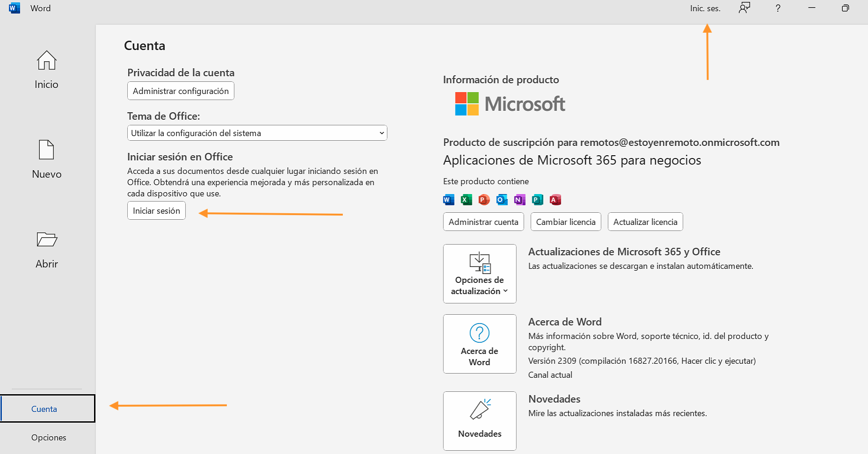
Task: Restore down the Word window
Action: point(845,8)
